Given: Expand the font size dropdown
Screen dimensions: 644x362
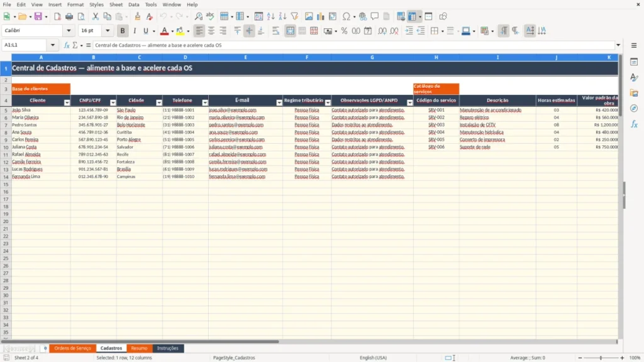Looking at the screenshot, I should click(108, 30).
